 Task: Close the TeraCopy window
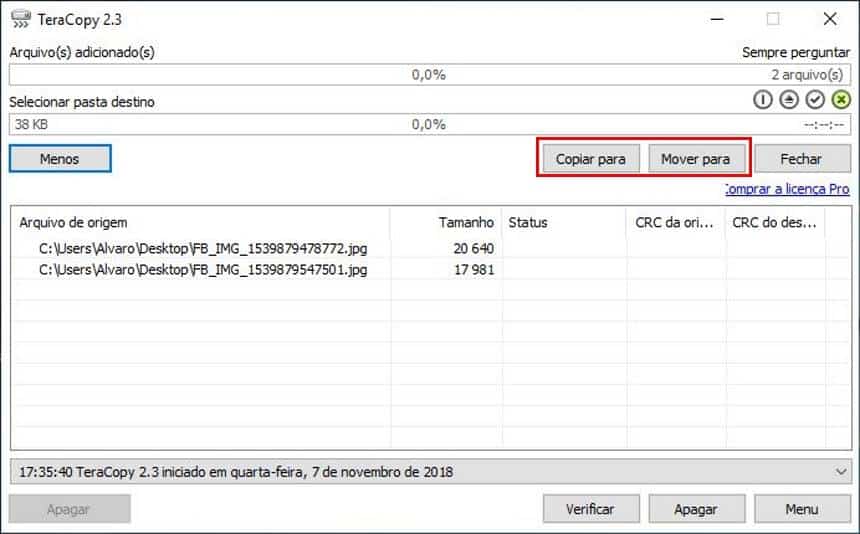[x=830, y=19]
